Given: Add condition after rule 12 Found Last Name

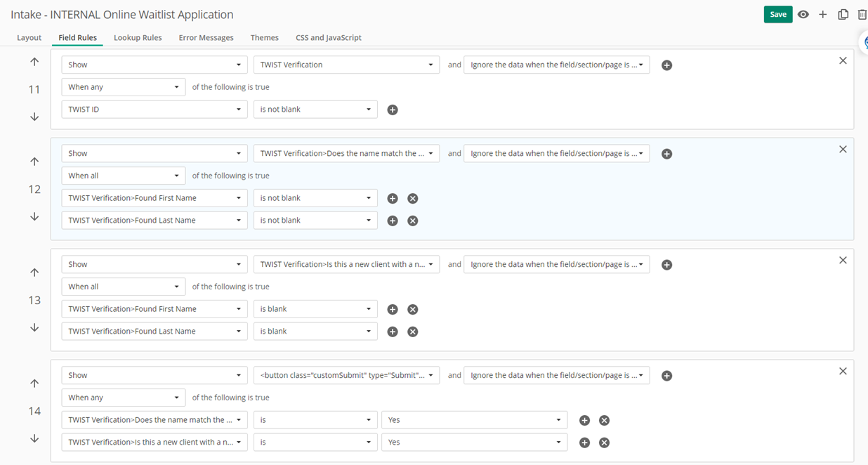Looking at the screenshot, I should [393, 221].
